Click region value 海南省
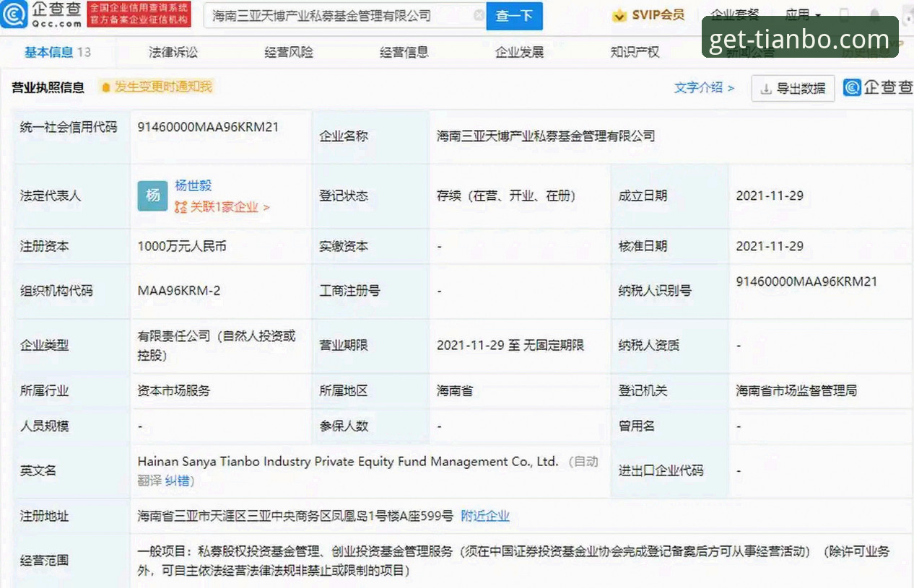Screen dimensions: 914x588 (455, 390)
